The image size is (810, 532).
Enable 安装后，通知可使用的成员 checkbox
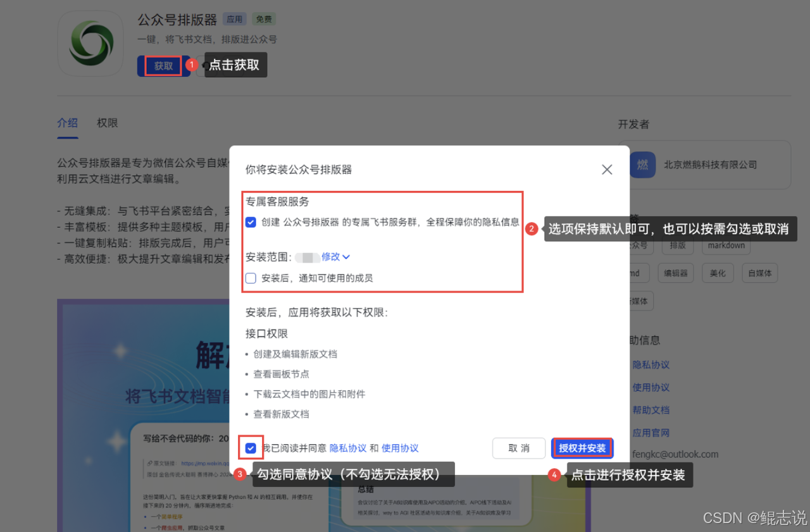click(x=251, y=278)
